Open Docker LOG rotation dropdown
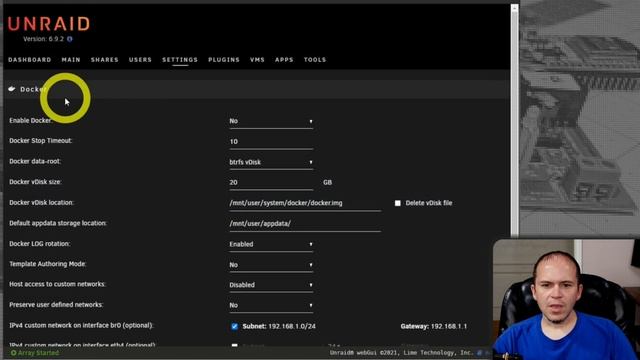 click(x=271, y=244)
